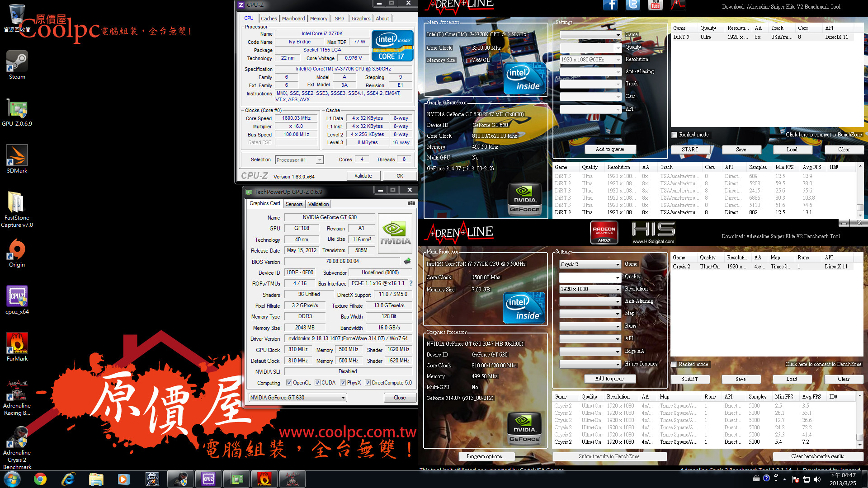
Task: Toggle the CUDA checkbox in GPU-Z
Action: (317, 383)
